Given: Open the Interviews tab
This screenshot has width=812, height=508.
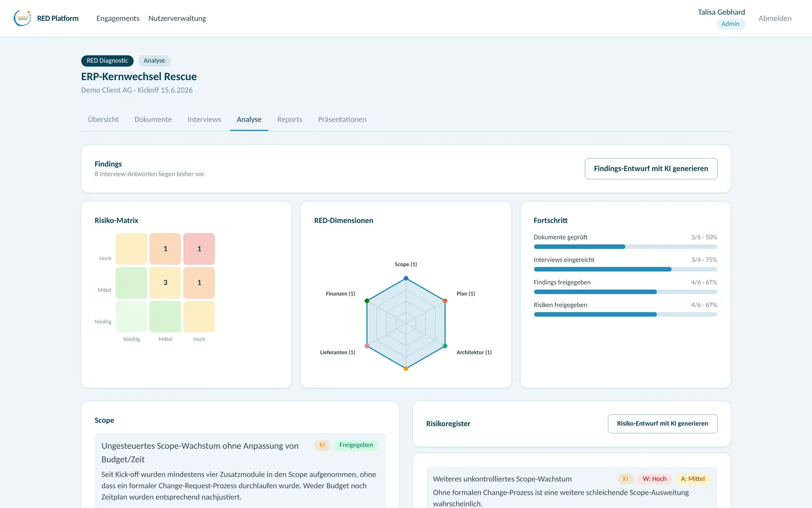Looking at the screenshot, I should 204,119.
